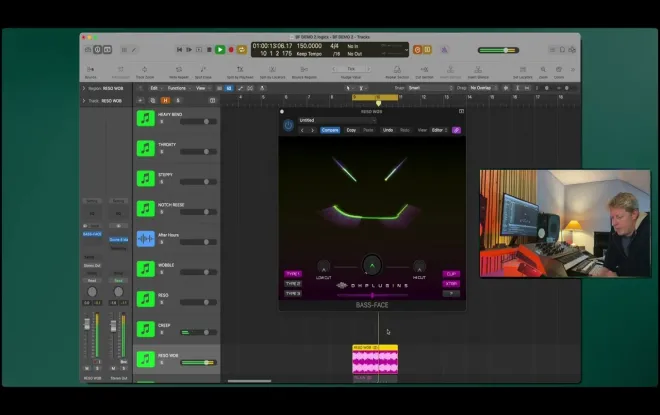
Task: Click the CLIP button in BASS-FACE
Action: pyautogui.click(x=451, y=274)
